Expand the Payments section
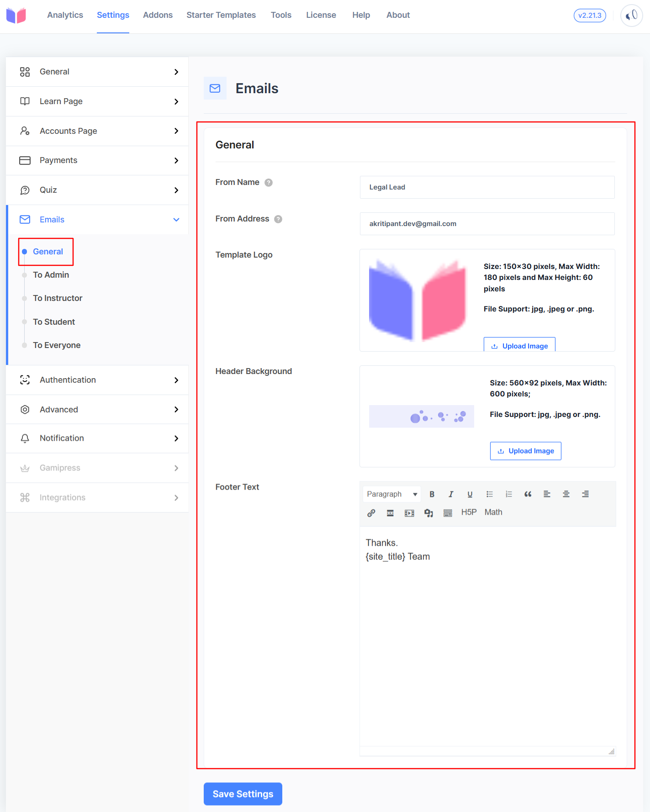650x812 pixels. click(97, 160)
